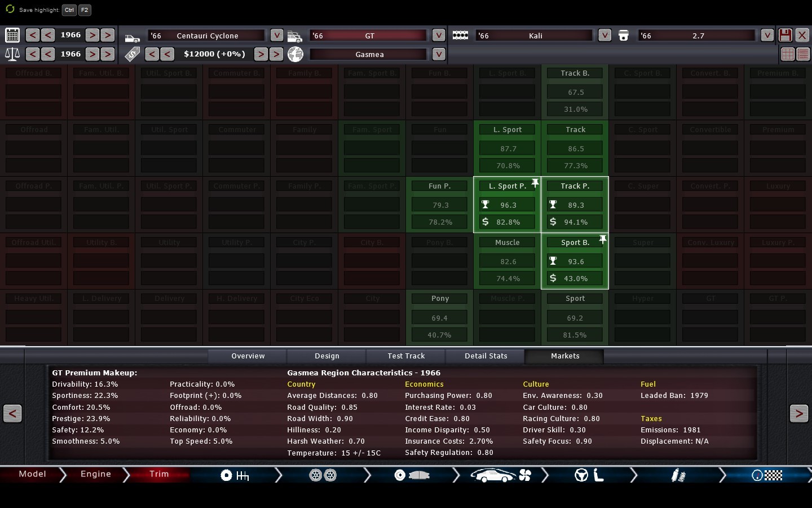Image resolution: width=812 pixels, height=508 pixels.
Task: Go to the Engine section
Action: [x=95, y=474]
